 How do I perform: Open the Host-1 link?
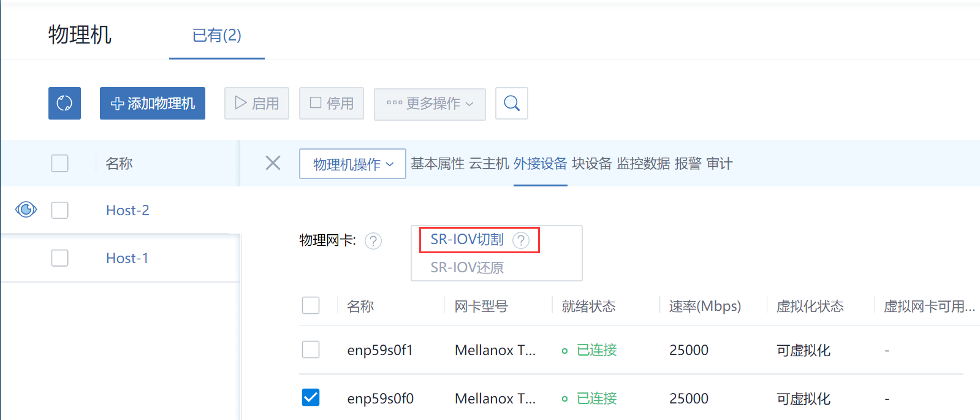click(127, 258)
